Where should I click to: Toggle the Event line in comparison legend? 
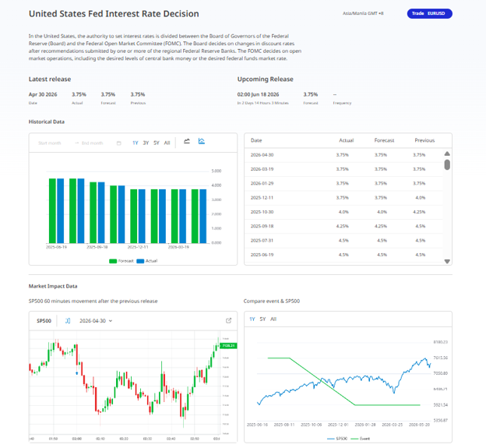click(x=360, y=439)
